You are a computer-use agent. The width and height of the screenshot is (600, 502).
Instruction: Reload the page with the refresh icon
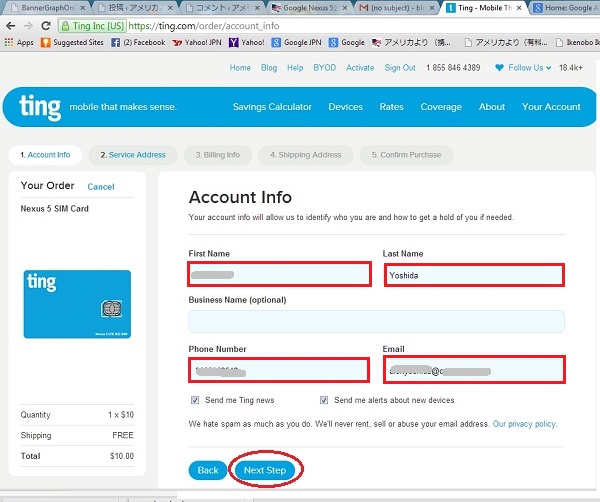tap(46, 26)
